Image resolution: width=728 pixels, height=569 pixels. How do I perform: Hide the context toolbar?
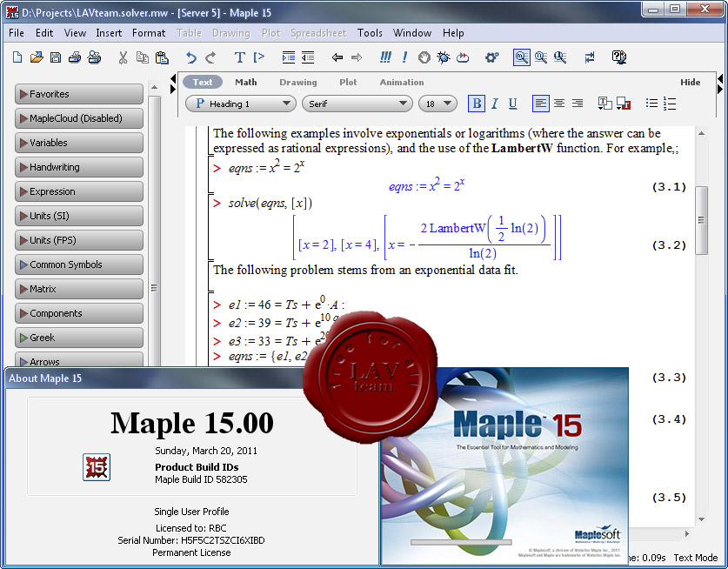click(690, 82)
